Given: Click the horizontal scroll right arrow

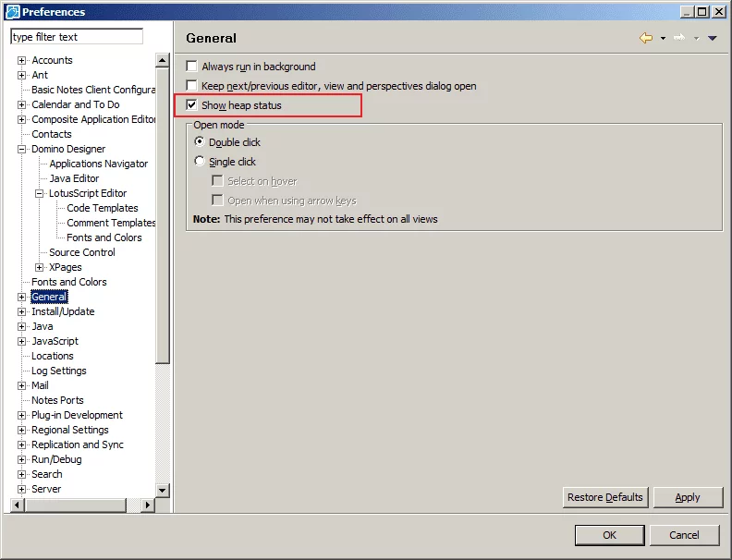Looking at the screenshot, I should pos(149,505).
